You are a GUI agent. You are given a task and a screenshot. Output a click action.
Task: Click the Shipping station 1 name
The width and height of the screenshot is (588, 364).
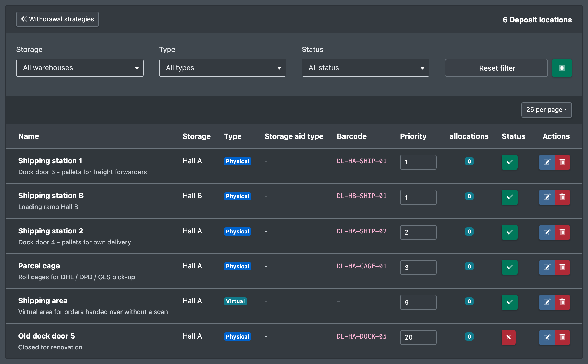point(50,161)
